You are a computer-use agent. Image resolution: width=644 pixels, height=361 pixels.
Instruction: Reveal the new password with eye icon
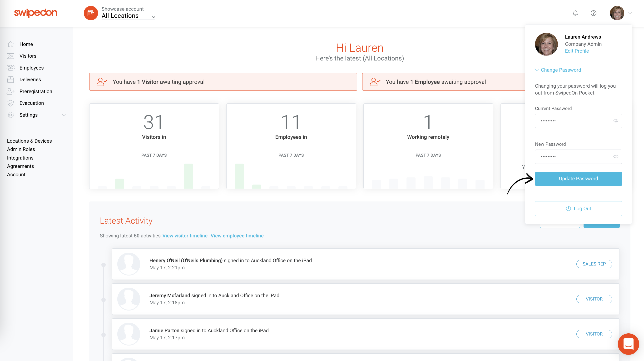coord(615,157)
